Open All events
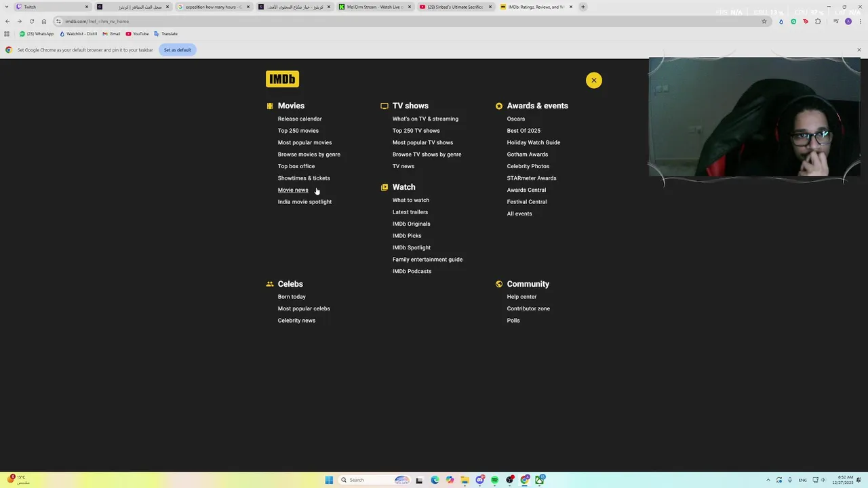Viewport: 868px width, 488px height. (519, 213)
